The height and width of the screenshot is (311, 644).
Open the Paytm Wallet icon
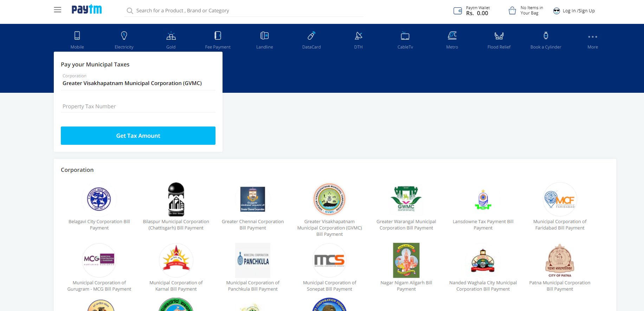tap(458, 11)
